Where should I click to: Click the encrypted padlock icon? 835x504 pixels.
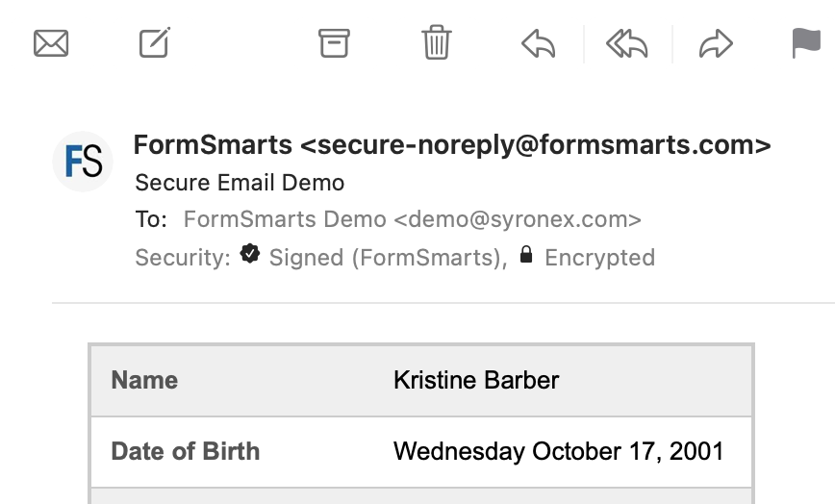pos(525,256)
